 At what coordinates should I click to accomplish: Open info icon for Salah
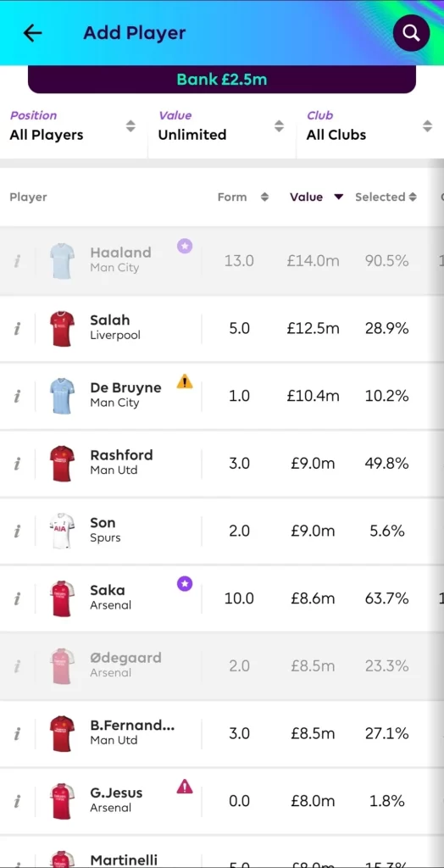(17, 329)
